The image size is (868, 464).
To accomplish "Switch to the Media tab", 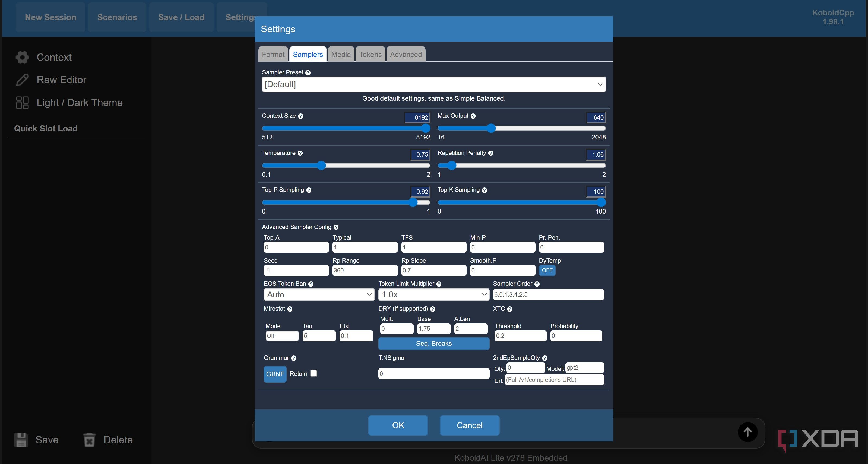I will [x=341, y=54].
